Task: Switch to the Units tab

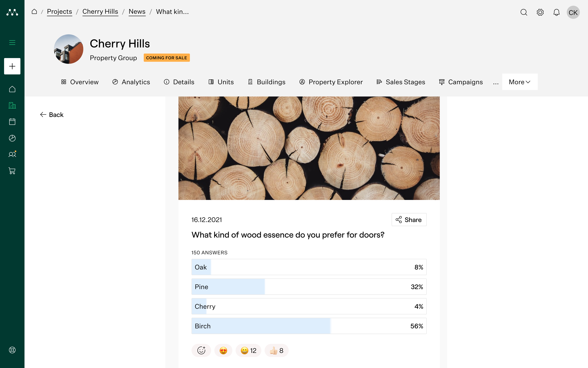Action: 221,82
